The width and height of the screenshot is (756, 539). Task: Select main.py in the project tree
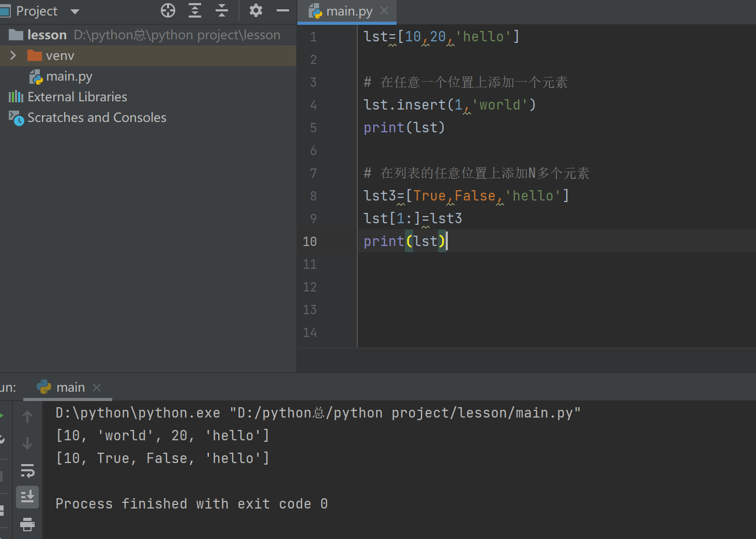(x=69, y=76)
